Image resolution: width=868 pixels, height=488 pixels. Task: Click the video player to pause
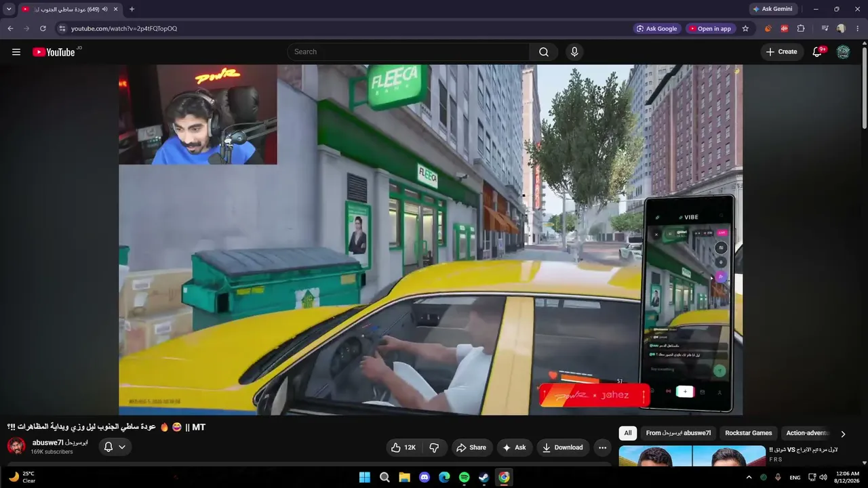(x=431, y=240)
